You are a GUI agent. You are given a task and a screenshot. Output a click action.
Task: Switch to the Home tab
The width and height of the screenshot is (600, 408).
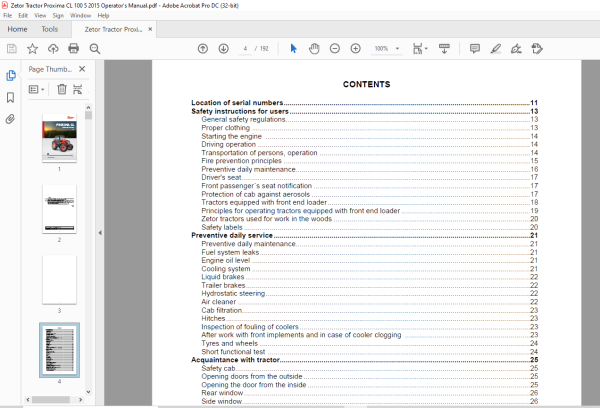[17, 29]
